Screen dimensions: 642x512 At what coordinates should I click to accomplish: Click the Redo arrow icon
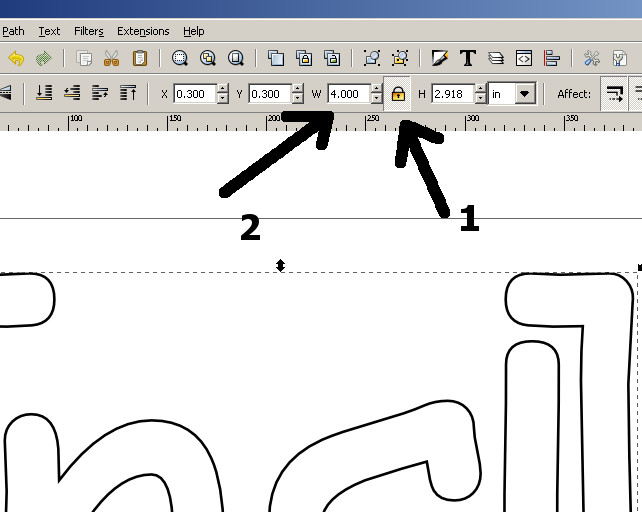[43, 59]
